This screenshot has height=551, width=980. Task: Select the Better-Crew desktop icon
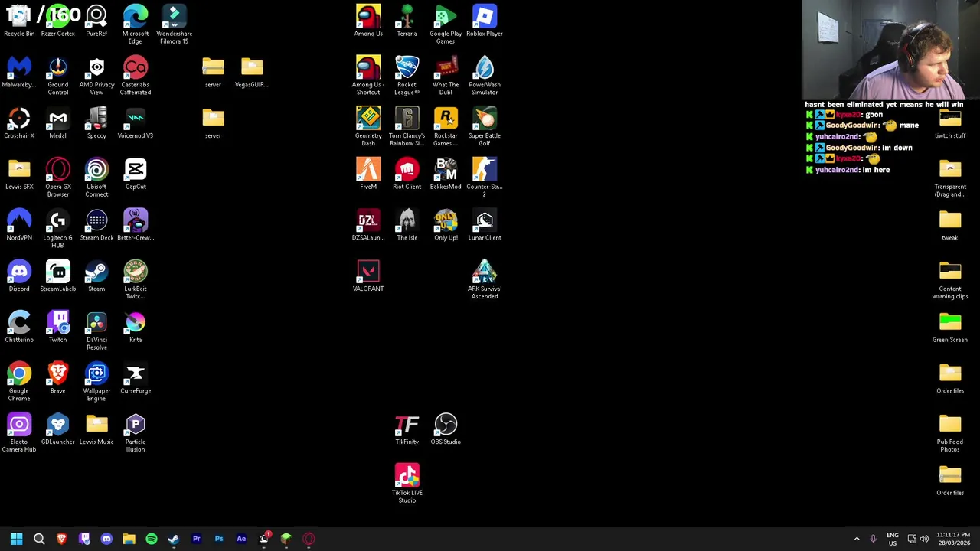pyautogui.click(x=136, y=226)
